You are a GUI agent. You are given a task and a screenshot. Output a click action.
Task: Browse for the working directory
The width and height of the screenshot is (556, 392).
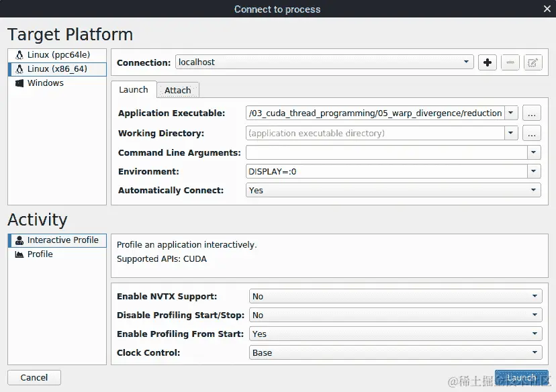point(532,133)
